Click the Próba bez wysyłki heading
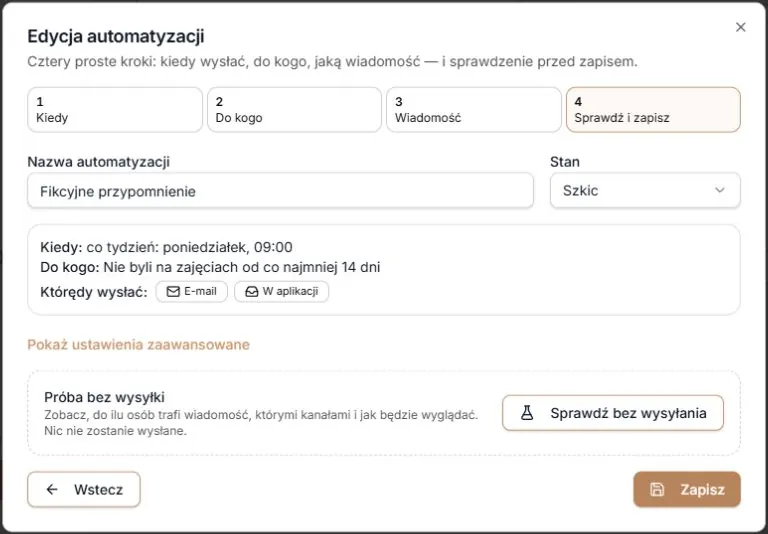 (x=104, y=397)
